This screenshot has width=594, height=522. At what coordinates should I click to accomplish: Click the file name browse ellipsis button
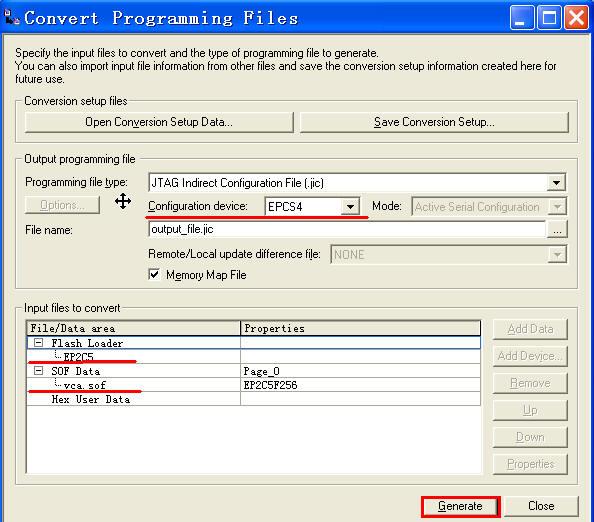point(557,230)
